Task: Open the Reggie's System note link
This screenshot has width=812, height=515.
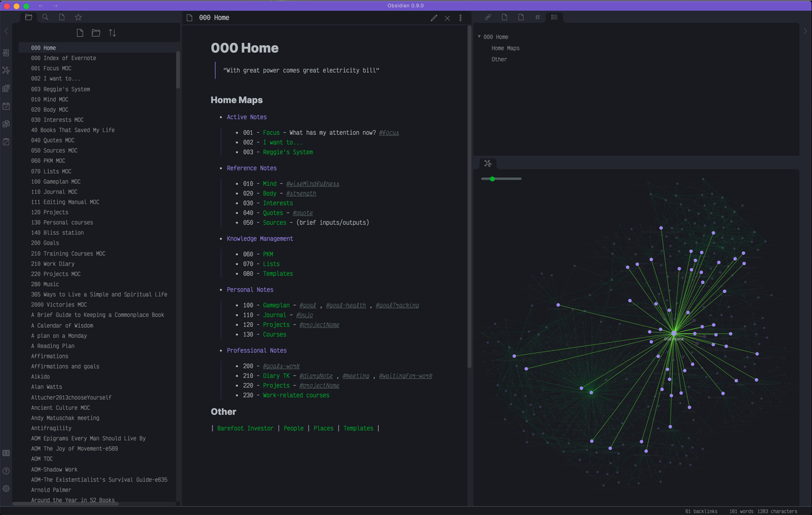Action: (288, 153)
